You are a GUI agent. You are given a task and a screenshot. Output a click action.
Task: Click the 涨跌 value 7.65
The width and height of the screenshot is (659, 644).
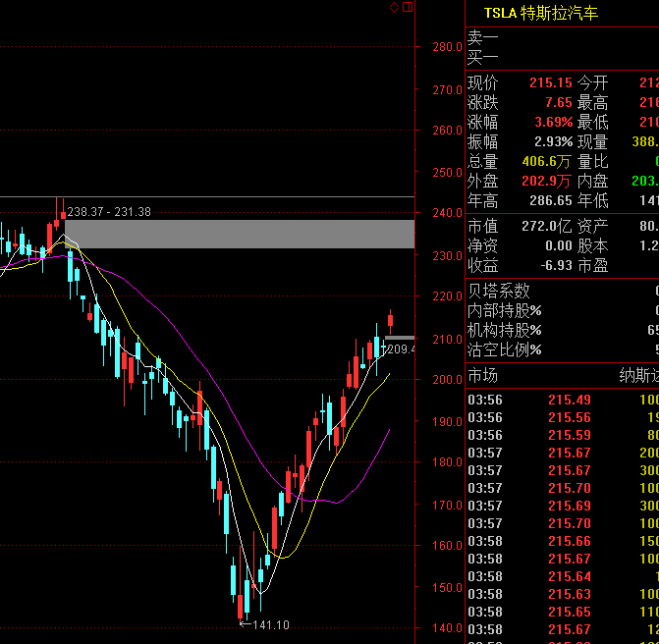558,103
